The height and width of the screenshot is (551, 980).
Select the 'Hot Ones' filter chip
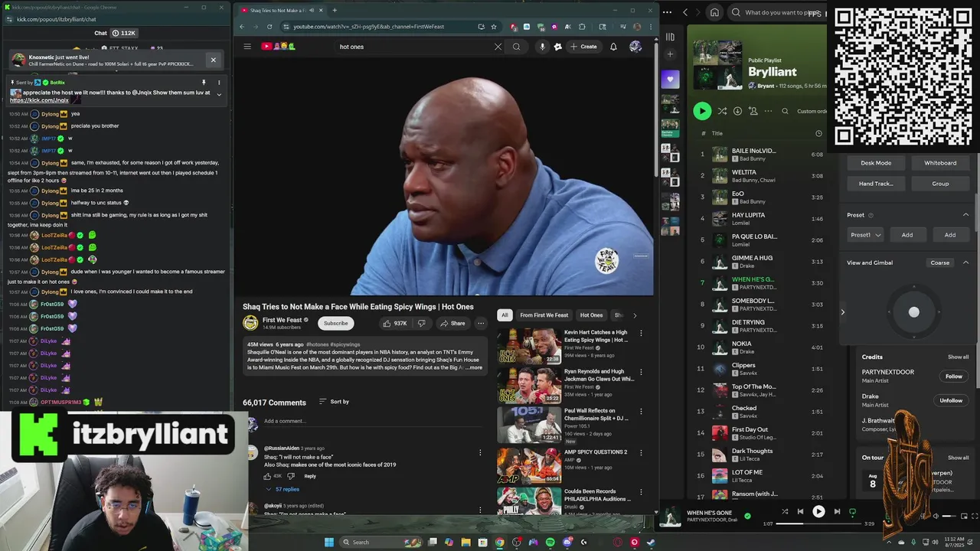pyautogui.click(x=591, y=315)
